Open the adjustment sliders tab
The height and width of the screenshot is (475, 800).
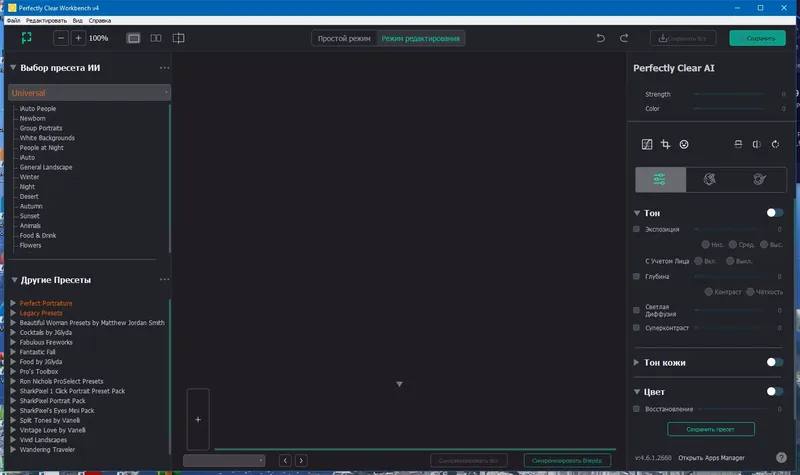(x=660, y=180)
